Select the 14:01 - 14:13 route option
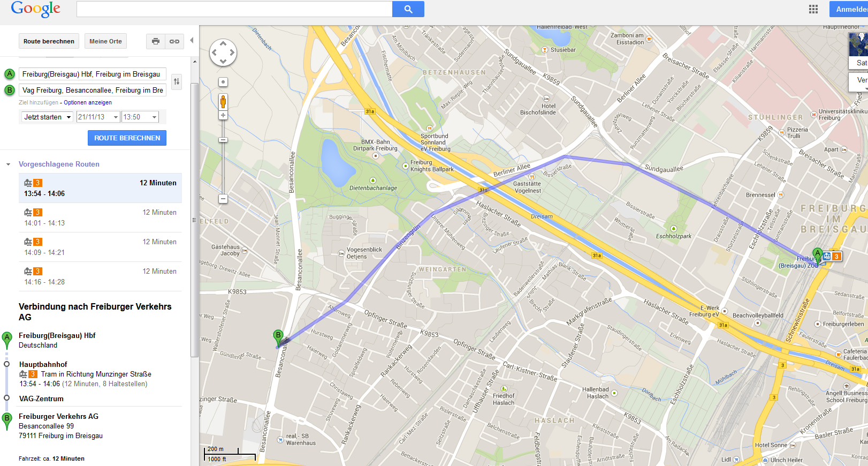The height and width of the screenshot is (466, 868). coord(100,217)
